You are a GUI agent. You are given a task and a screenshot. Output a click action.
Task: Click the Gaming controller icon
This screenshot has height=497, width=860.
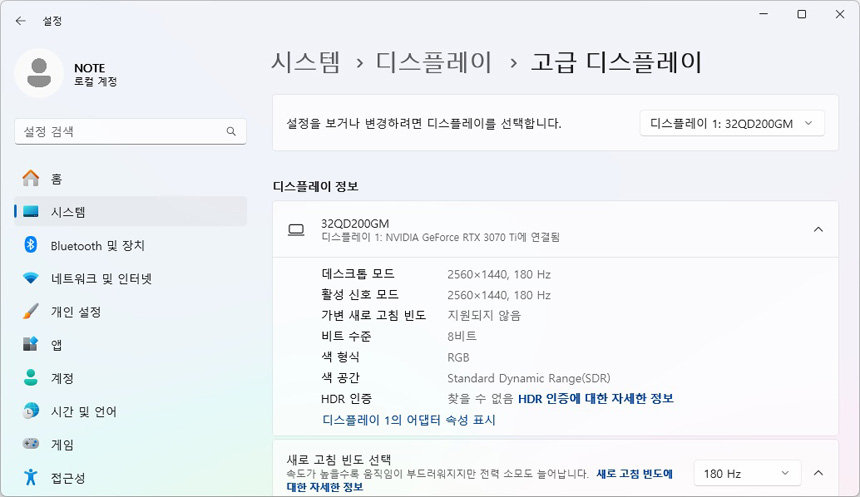(x=31, y=444)
